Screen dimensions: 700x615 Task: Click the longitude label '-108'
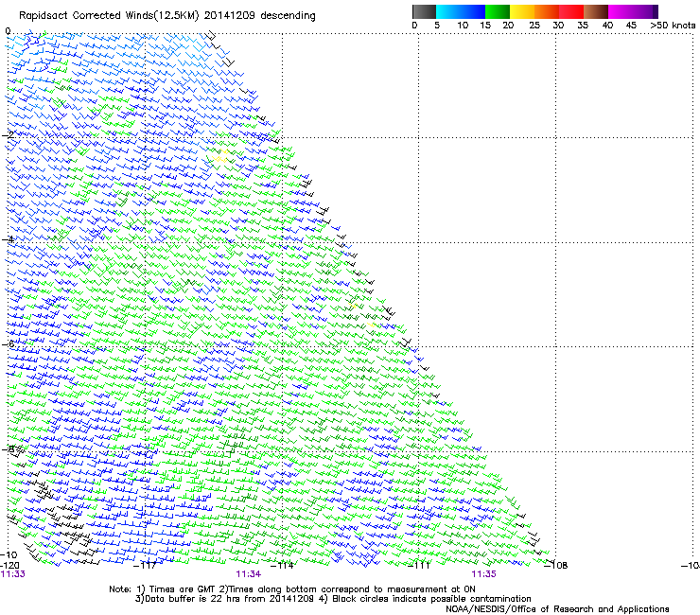[x=556, y=566]
